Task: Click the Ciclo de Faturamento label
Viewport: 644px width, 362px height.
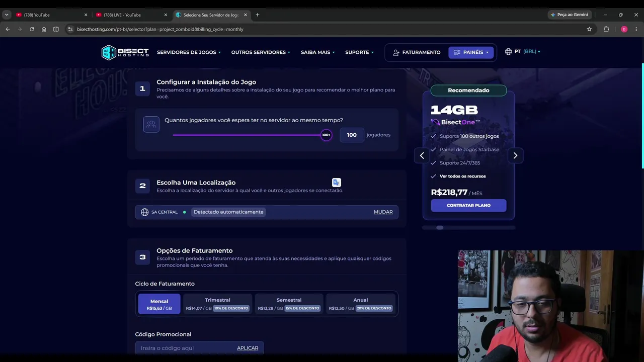Action: coord(165,284)
